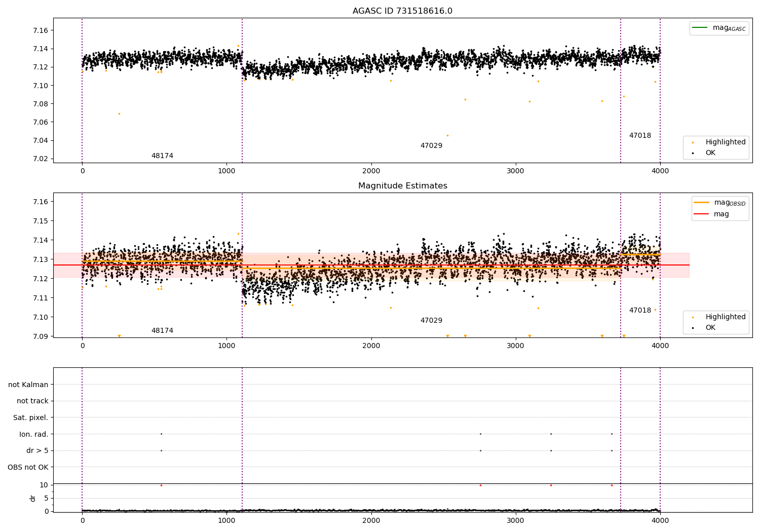760x532 pixels.
Task: Click the OBSID label 47018 in Magnitude Estimates plot
Action: (x=640, y=311)
